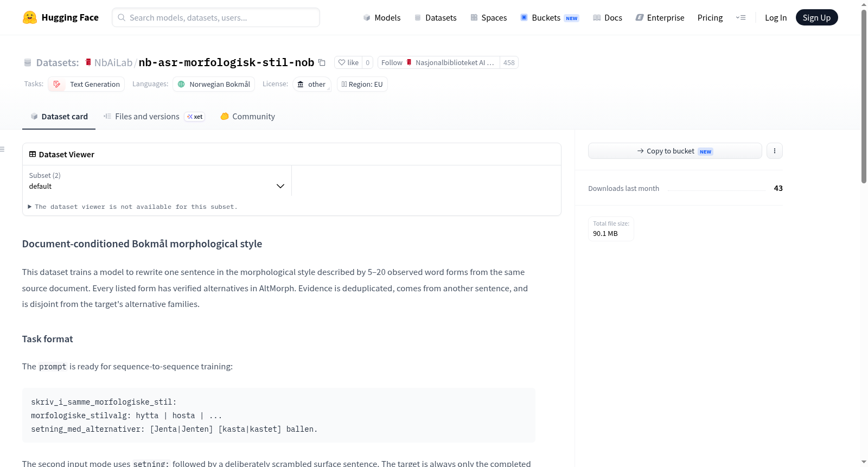Open the nb-asr-morfologisk-stil-nob dataset link
Viewport: 868px width, 467px height.
click(226, 62)
